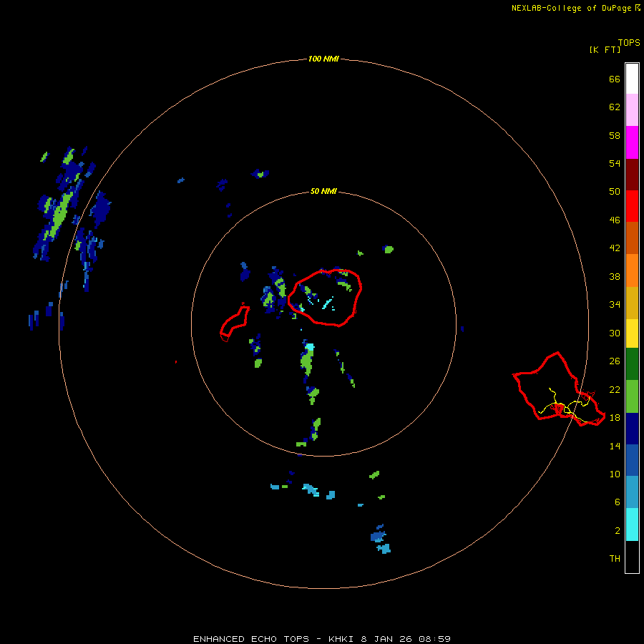Click the legend value 14
This screenshot has width=644, height=644.
[x=615, y=446]
